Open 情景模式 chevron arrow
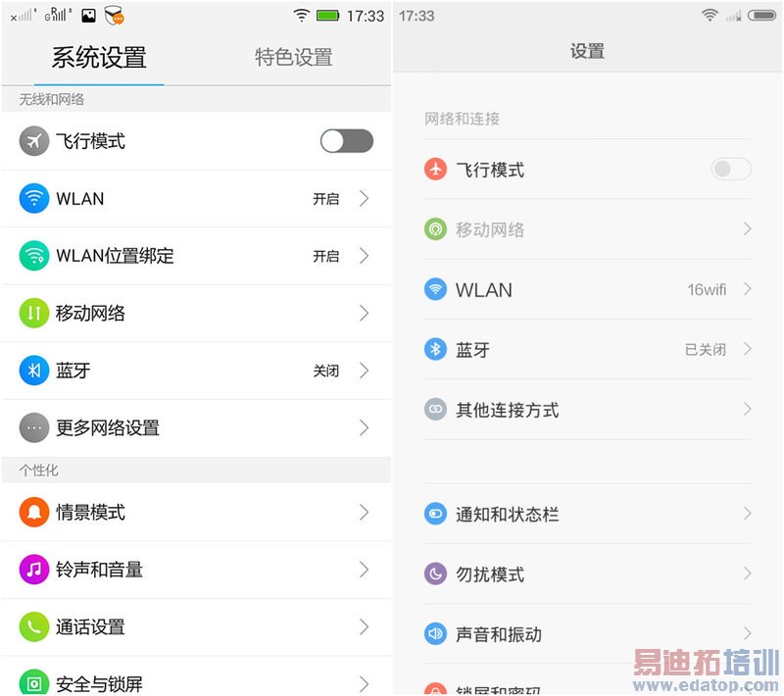784x696 pixels. point(365,512)
